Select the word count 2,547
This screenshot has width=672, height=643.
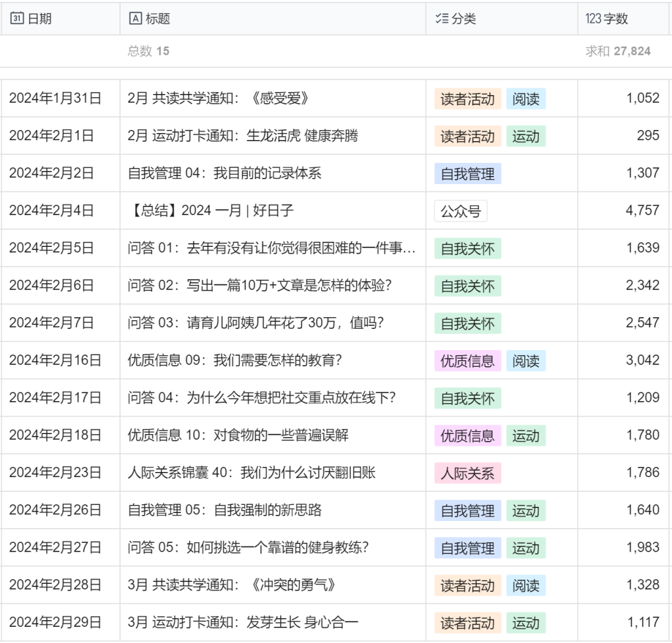click(x=642, y=323)
